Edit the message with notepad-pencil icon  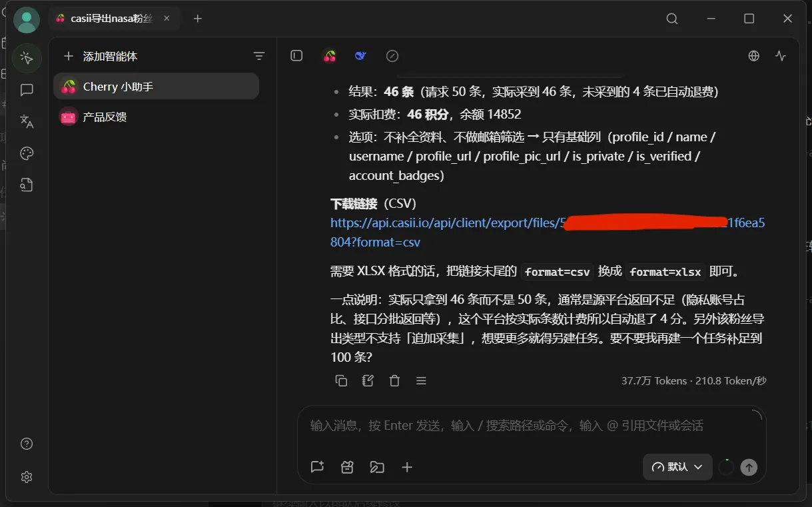coord(368,380)
